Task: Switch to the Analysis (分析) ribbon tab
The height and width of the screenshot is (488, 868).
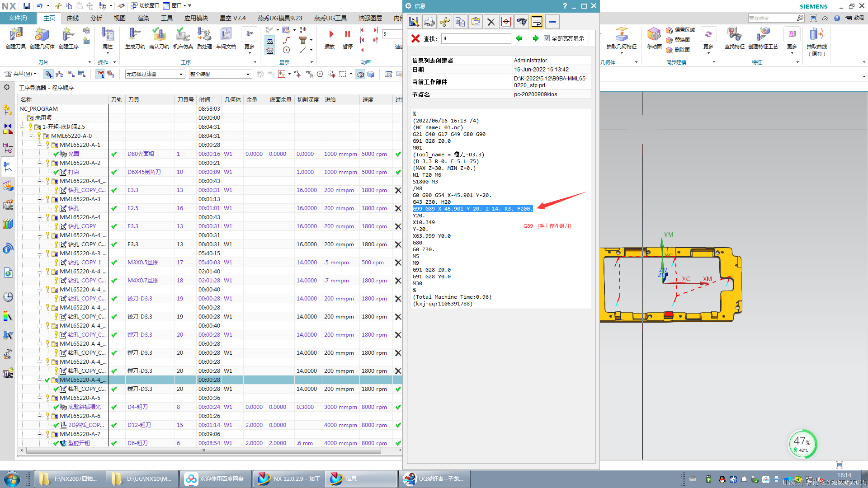Action: [96, 18]
